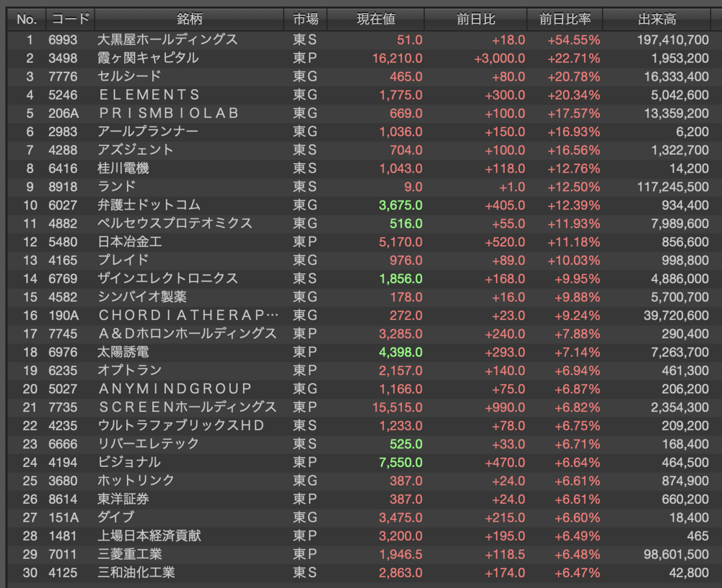
Task: Select PRISMBIOLAB stock name
Action: click(168, 113)
